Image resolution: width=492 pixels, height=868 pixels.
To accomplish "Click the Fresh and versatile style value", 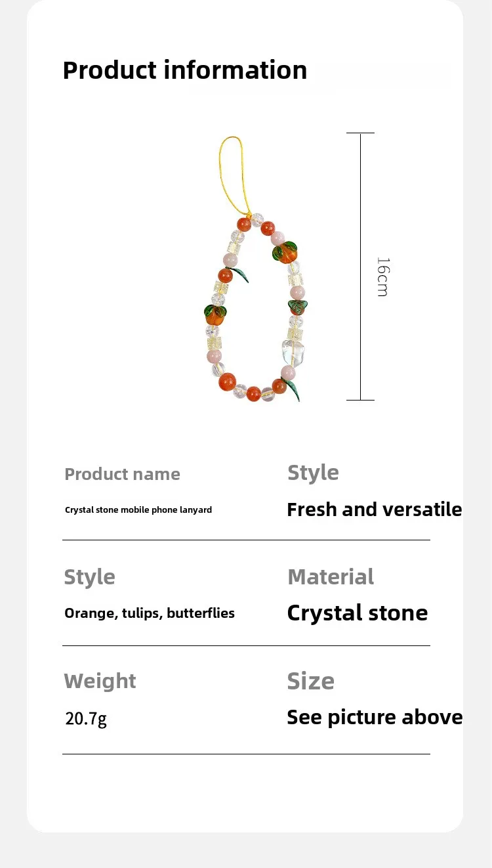I will coord(375,510).
